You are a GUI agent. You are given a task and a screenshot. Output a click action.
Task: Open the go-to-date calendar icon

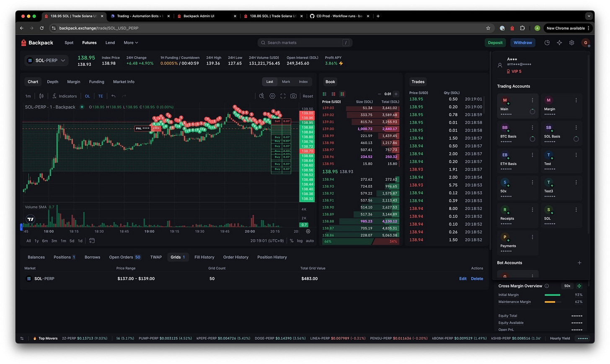click(x=92, y=240)
